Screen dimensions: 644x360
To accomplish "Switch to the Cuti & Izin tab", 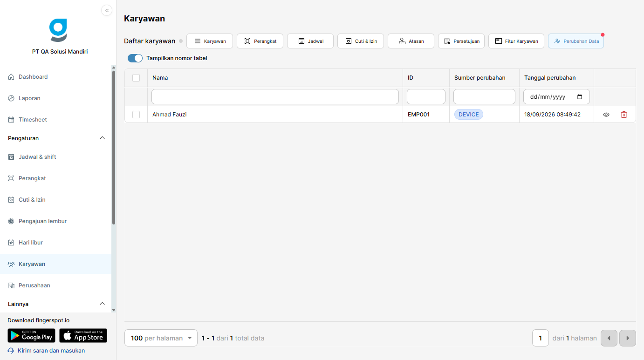I will coord(361,41).
